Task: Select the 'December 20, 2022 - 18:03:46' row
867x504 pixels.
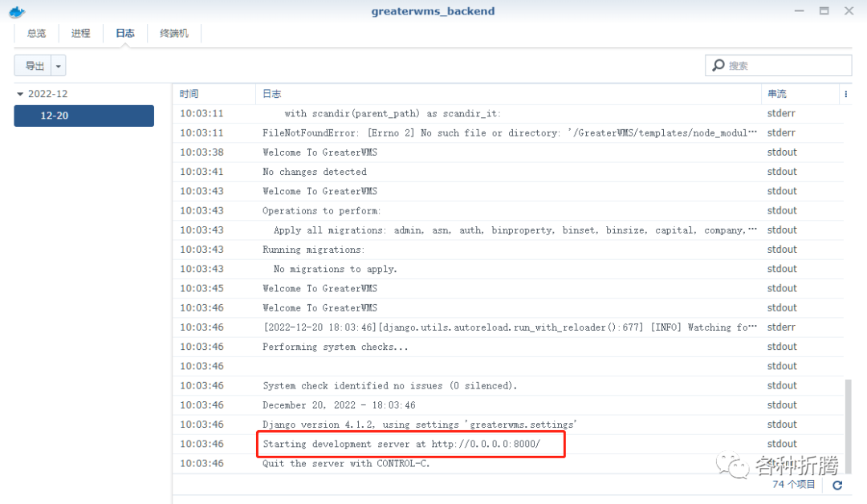Action: [x=508, y=405]
